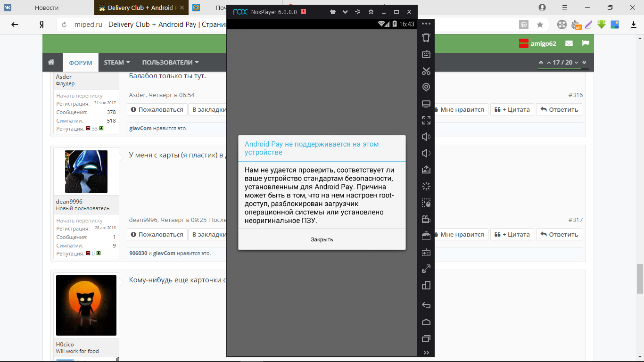644x362 pixels.
Task: Expand the STEAM dropdown menu
Action: (117, 62)
